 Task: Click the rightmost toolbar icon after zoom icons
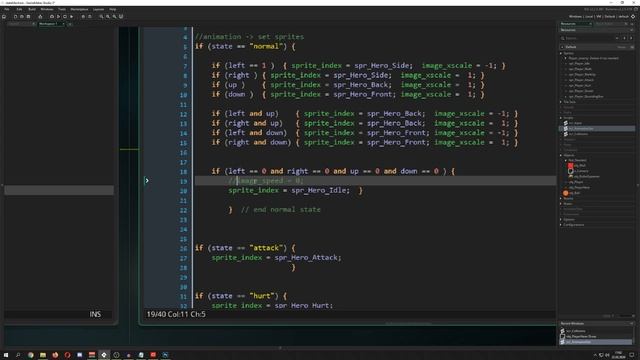(121, 17)
